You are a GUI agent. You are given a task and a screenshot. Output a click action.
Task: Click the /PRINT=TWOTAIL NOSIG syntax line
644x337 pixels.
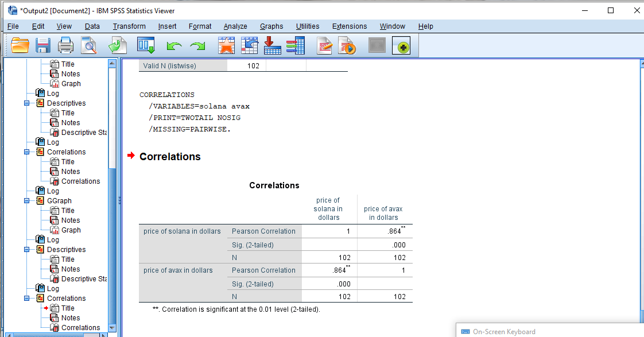pos(195,118)
